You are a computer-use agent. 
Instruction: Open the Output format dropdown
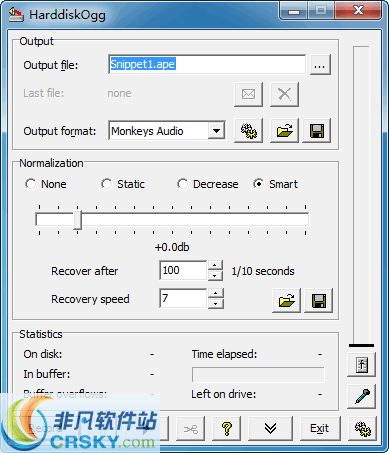[216, 131]
